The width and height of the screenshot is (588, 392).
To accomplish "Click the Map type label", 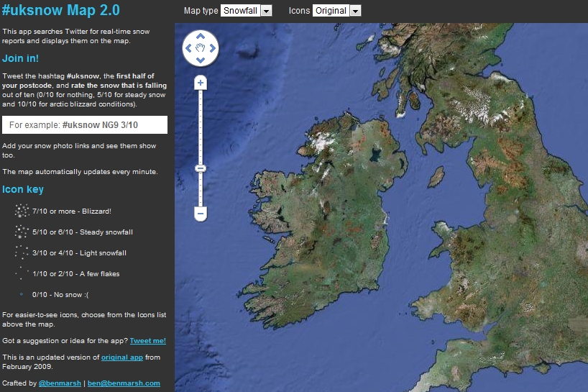I will coord(201,11).
